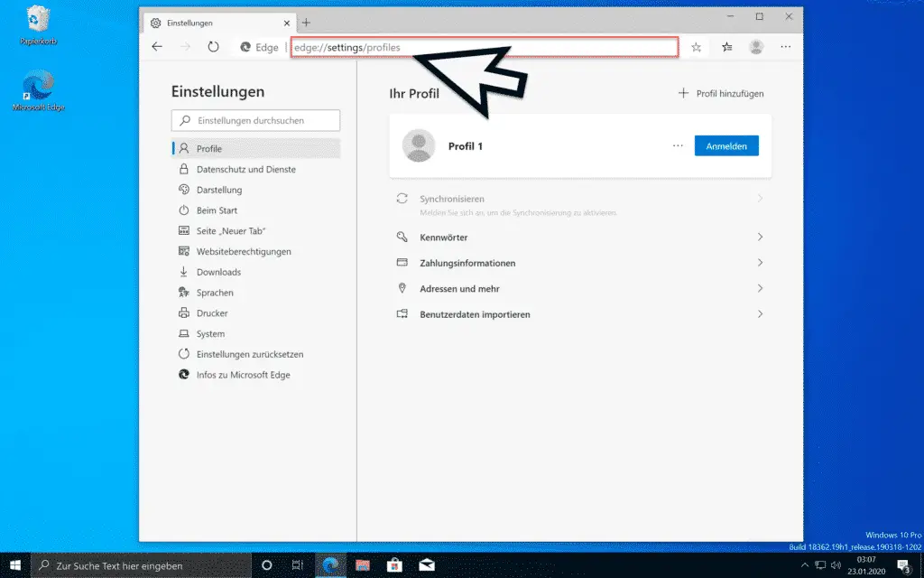Click Benutzerdaten importieren label

[475, 315]
